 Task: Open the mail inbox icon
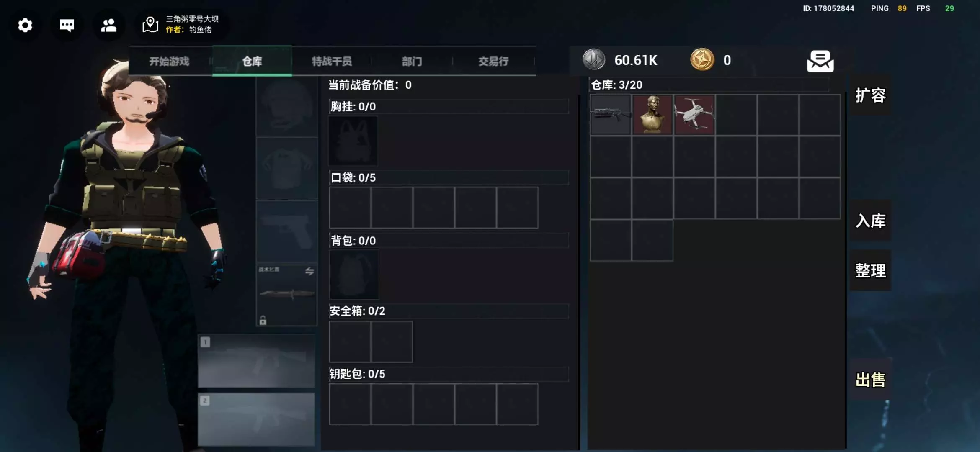pos(820,61)
